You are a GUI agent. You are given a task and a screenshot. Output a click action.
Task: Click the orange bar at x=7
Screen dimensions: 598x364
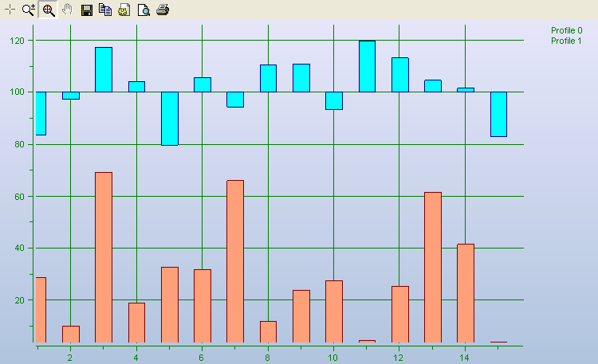(235, 261)
